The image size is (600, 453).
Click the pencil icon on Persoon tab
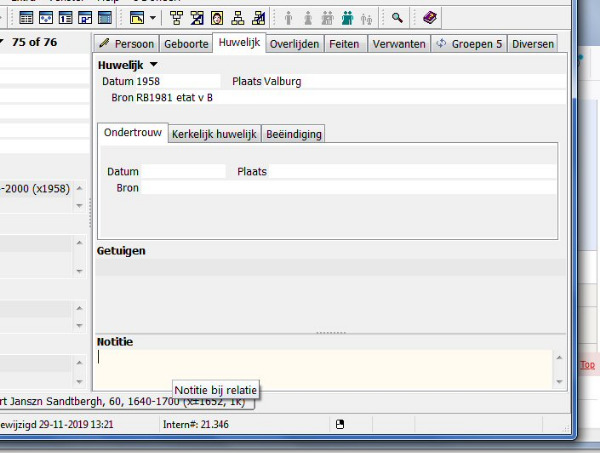(x=104, y=44)
